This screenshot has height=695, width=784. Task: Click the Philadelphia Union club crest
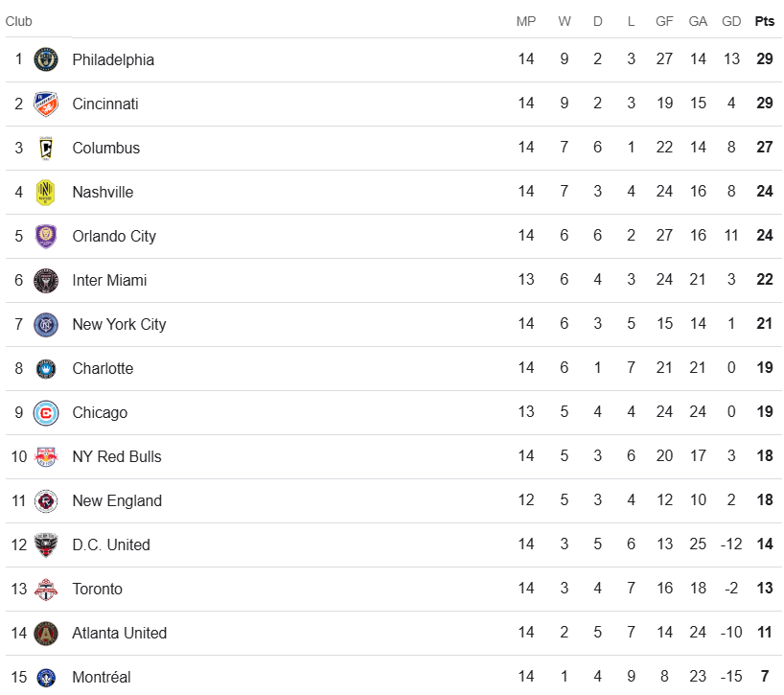46,59
